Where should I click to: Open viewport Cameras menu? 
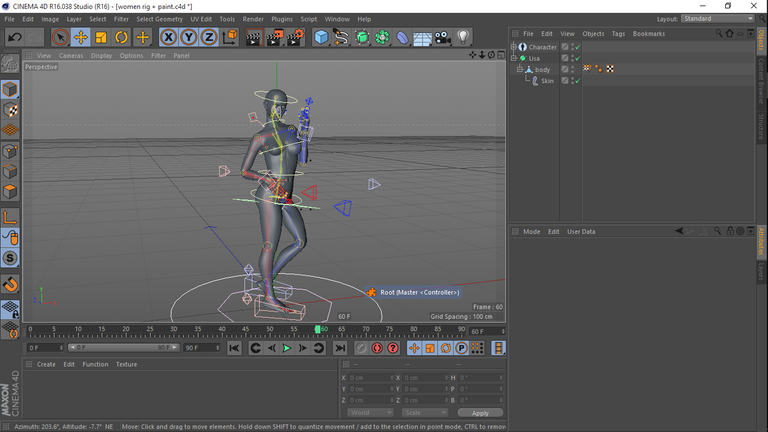tap(71, 55)
